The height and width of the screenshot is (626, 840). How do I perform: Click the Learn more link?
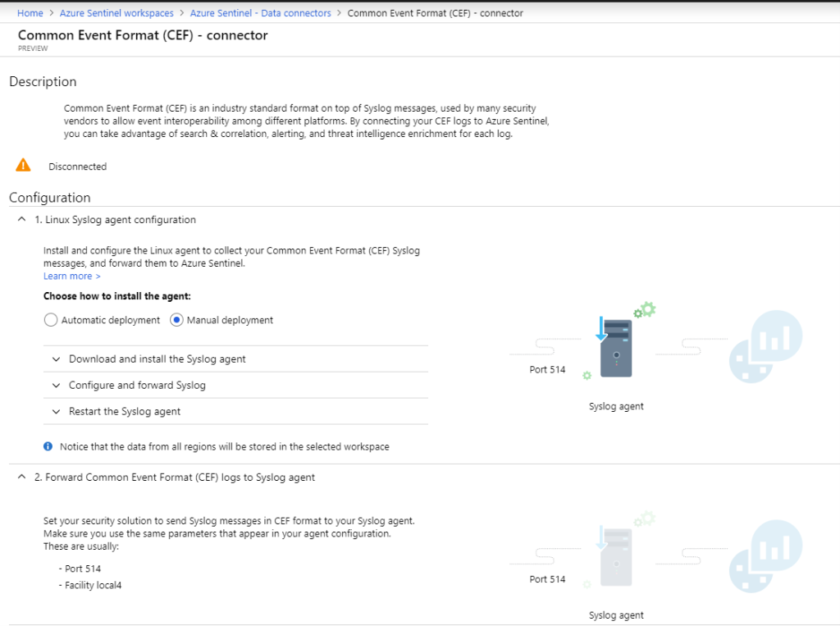point(72,276)
